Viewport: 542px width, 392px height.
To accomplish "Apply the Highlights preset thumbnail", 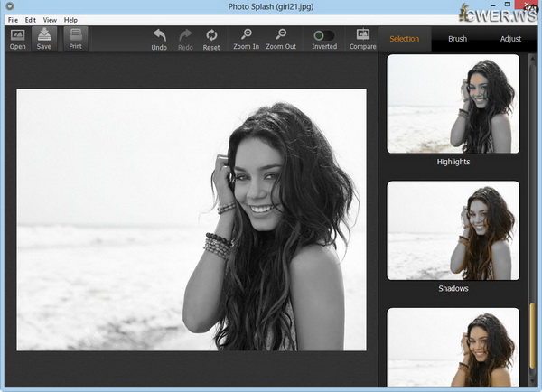I will point(453,104).
